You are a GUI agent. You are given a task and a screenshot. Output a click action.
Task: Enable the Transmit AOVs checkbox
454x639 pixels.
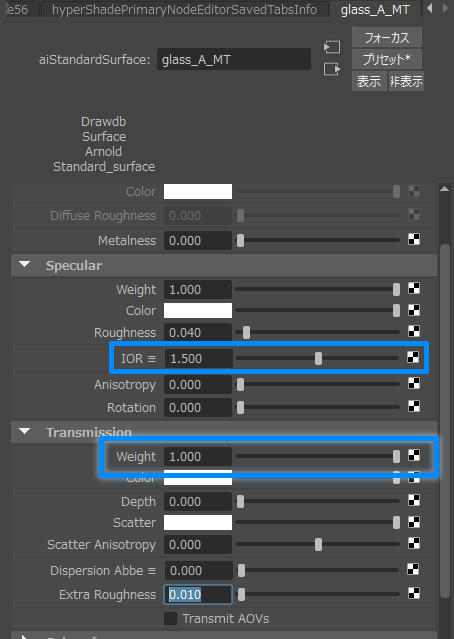[170, 618]
